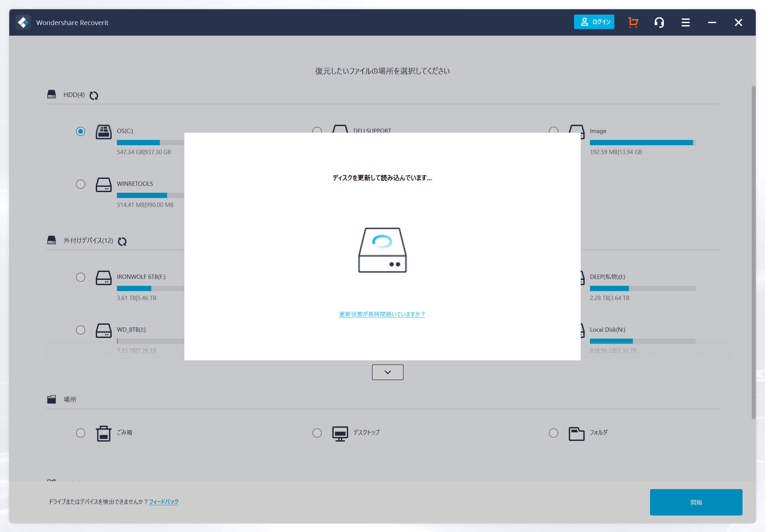Click the Local Disk(N:) usage bar

click(x=642, y=341)
